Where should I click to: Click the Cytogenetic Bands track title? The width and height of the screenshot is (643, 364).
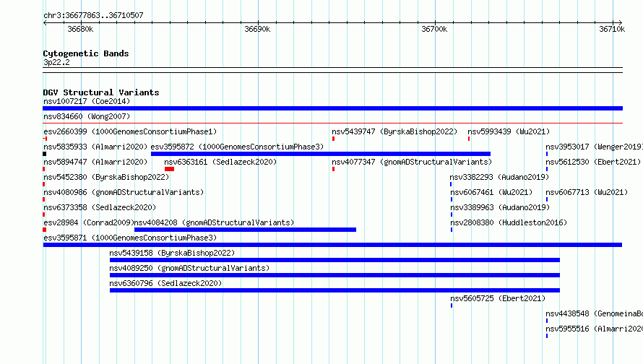[86, 53]
